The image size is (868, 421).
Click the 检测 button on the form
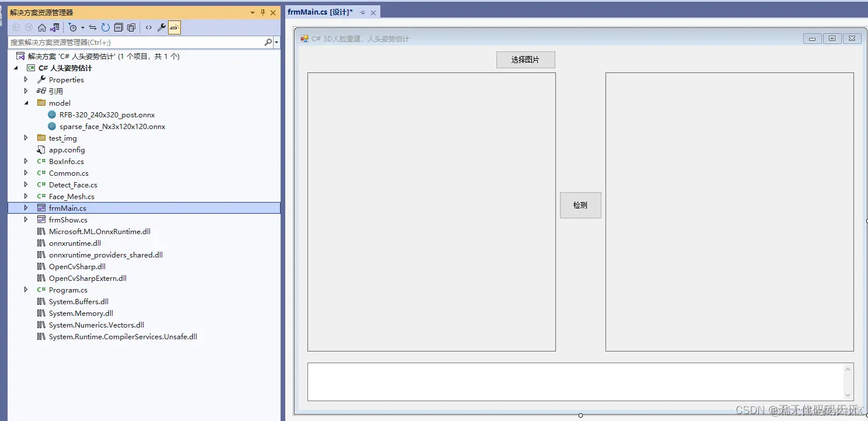point(580,206)
